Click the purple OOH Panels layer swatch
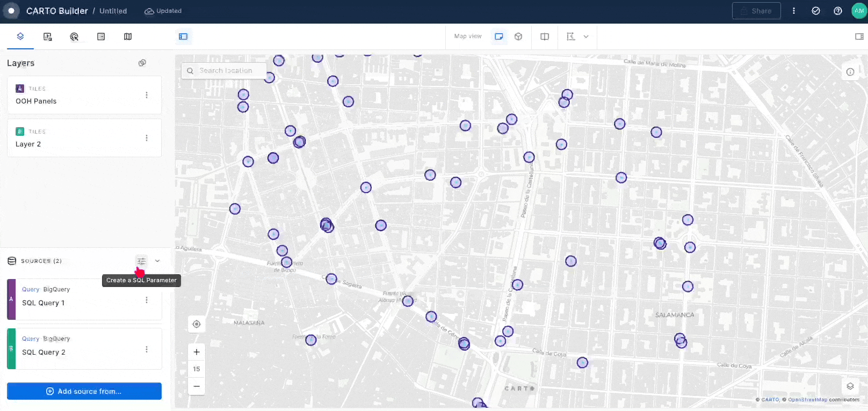Screen dimensions: 868x411 [x=20, y=89]
